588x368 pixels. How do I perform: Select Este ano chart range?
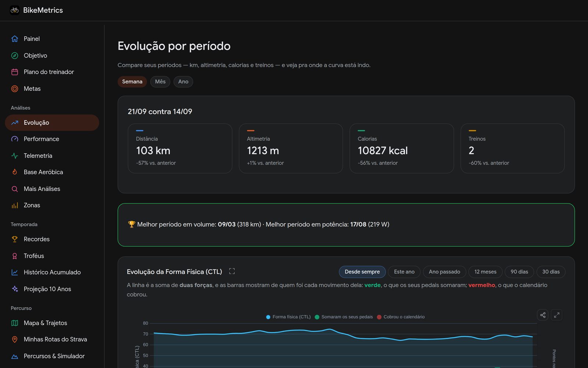point(404,272)
